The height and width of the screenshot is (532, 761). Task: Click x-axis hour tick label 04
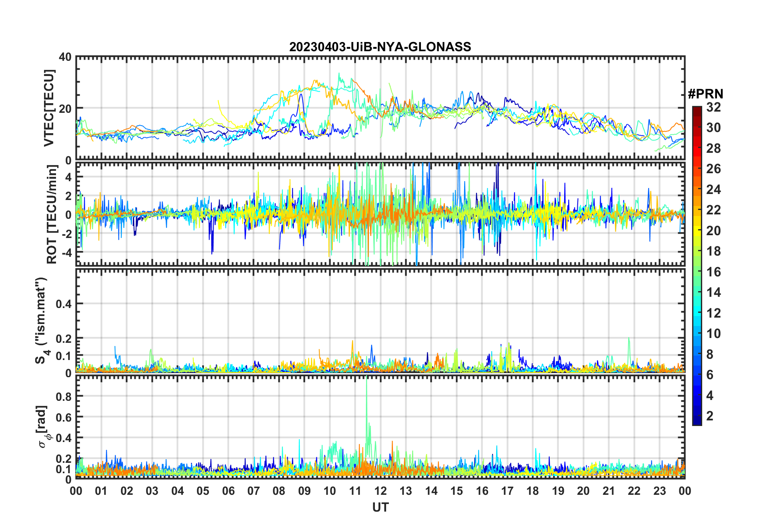(x=178, y=491)
